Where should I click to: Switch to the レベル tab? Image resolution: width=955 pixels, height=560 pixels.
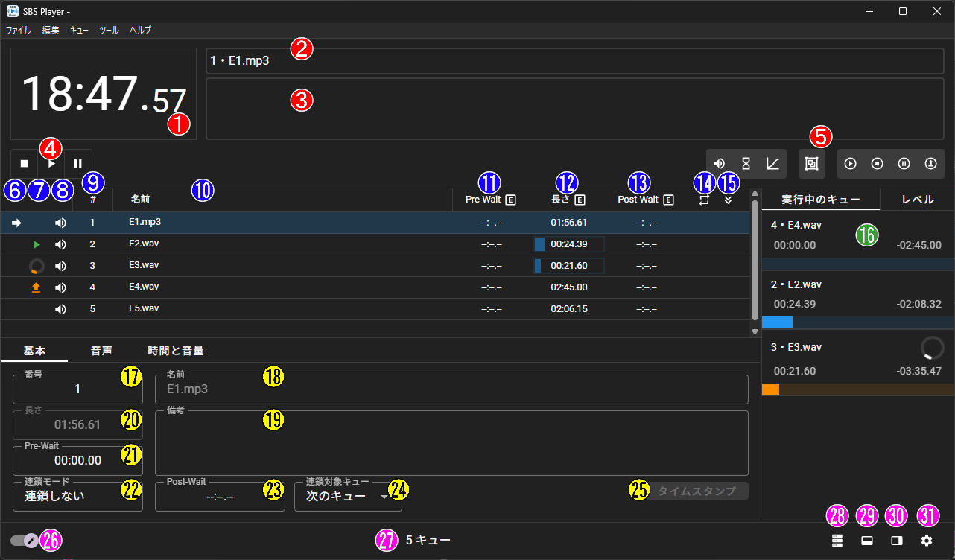[917, 200]
